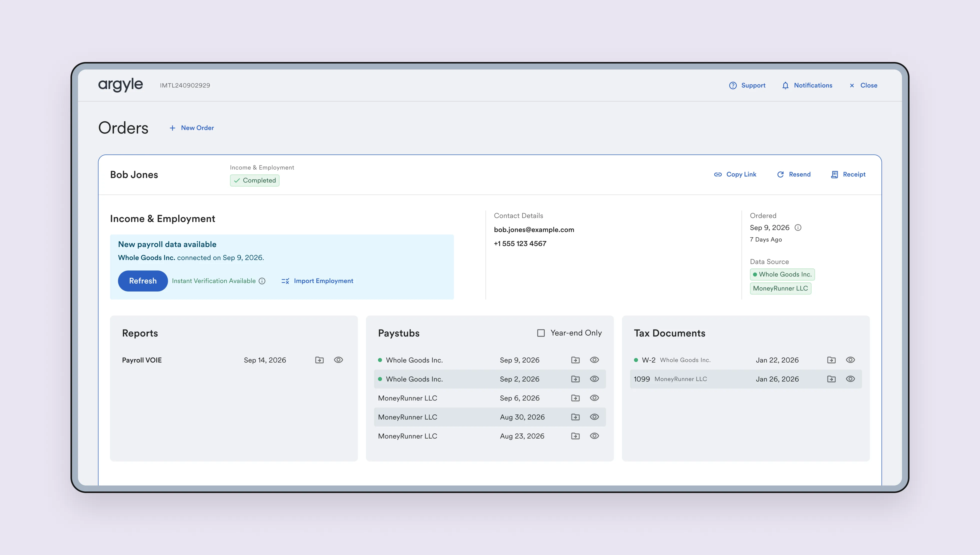Click the Jan 22, 2026 tax date
980x555 pixels.
777,360
